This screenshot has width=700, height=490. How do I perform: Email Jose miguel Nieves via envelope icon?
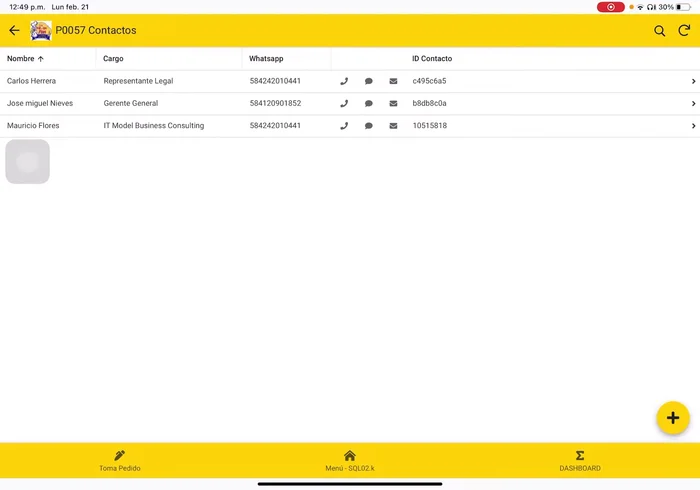pyautogui.click(x=393, y=103)
